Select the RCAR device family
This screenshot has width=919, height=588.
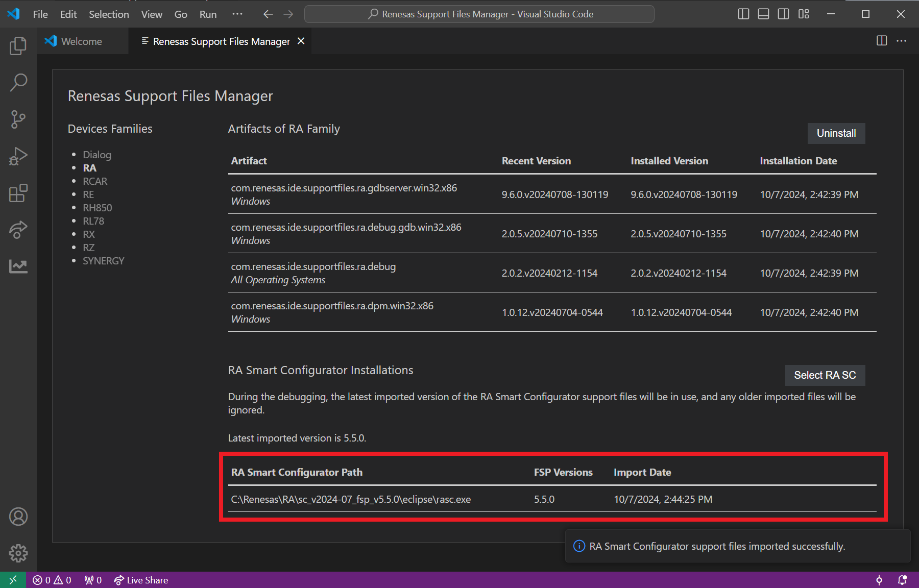(95, 181)
